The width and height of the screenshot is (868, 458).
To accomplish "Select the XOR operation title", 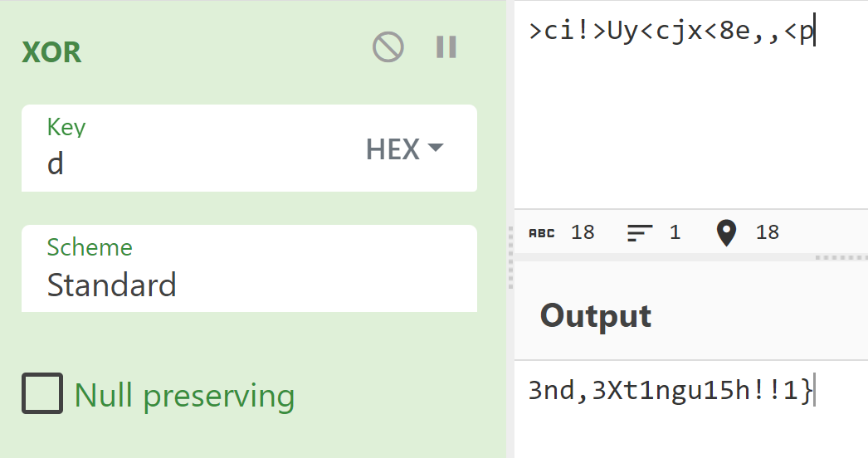I will tap(51, 52).
